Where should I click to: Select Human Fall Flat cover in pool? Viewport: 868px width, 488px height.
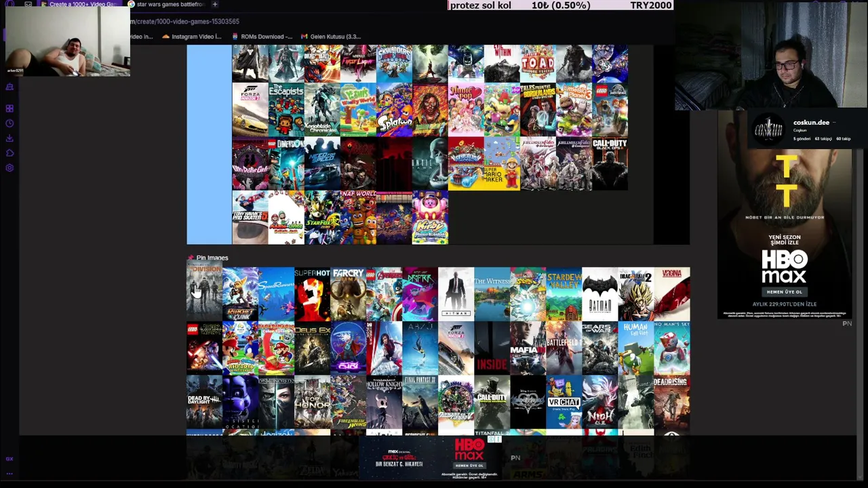pyautogui.click(x=635, y=348)
